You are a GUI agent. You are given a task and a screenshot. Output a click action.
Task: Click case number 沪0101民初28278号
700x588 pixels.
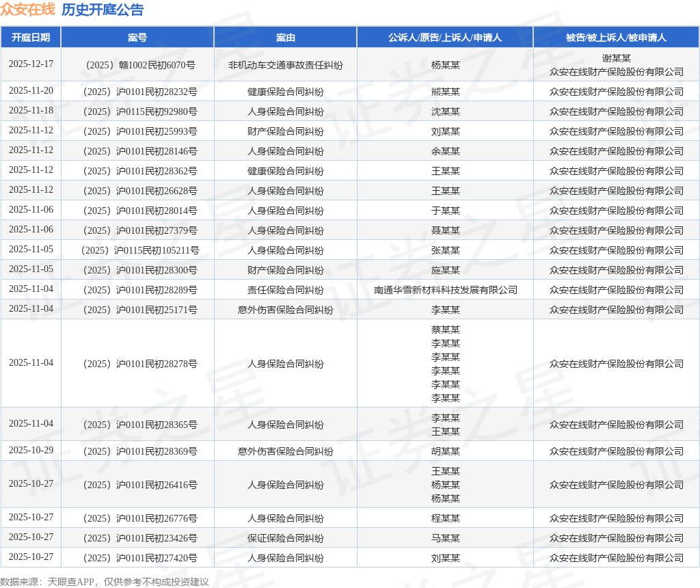141,364
